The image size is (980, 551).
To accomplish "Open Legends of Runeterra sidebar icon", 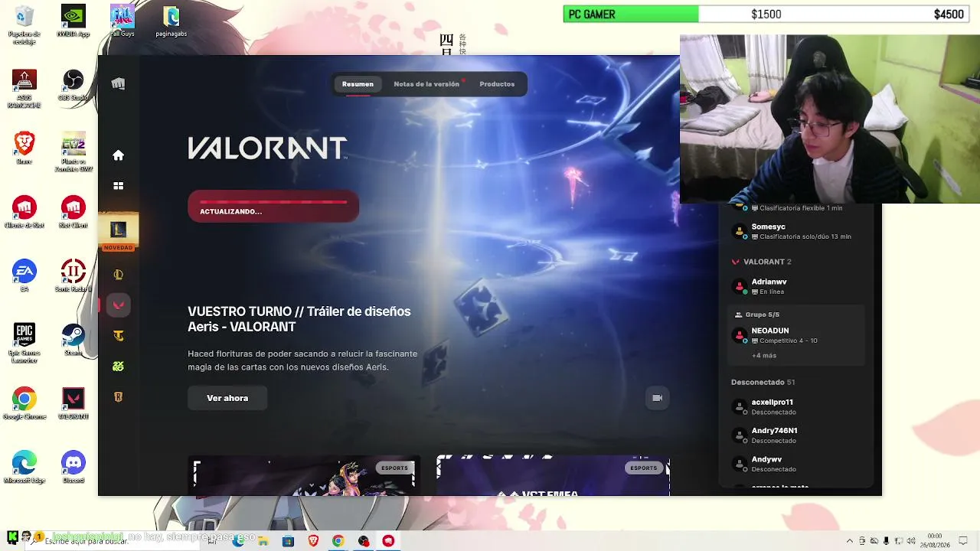I will (118, 397).
